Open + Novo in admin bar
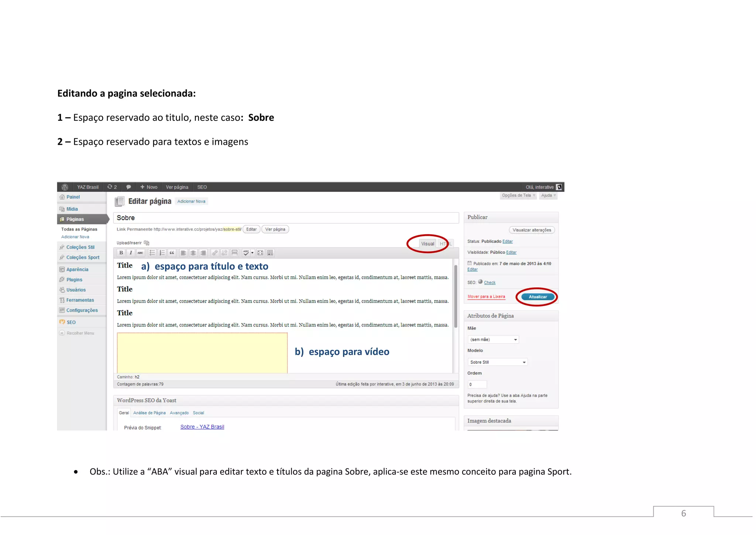This screenshot has width=756, height=535. [x=149, y=187]
